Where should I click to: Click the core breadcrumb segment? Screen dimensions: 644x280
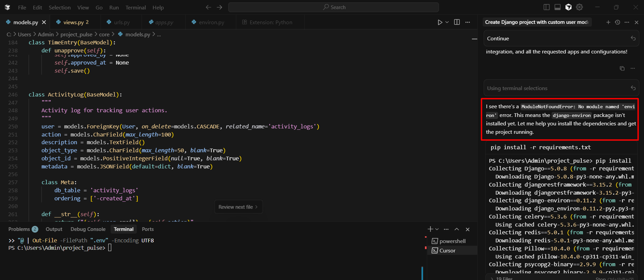(104, 34)
